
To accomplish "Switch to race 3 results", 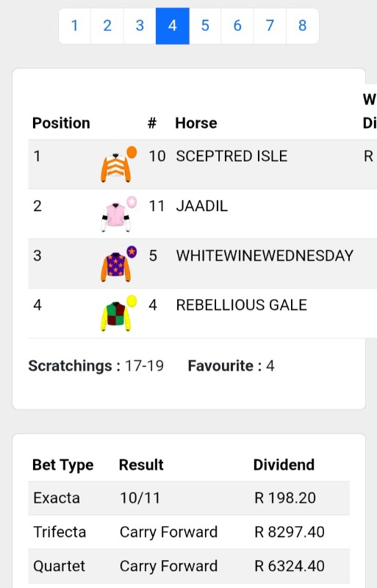I will (140, 26).
